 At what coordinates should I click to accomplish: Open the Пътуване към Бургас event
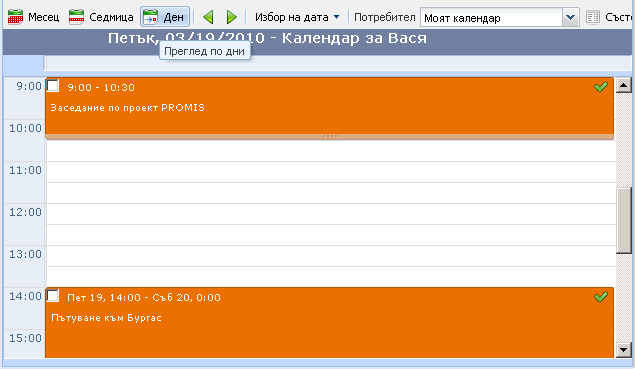click(x=106, y=318)
